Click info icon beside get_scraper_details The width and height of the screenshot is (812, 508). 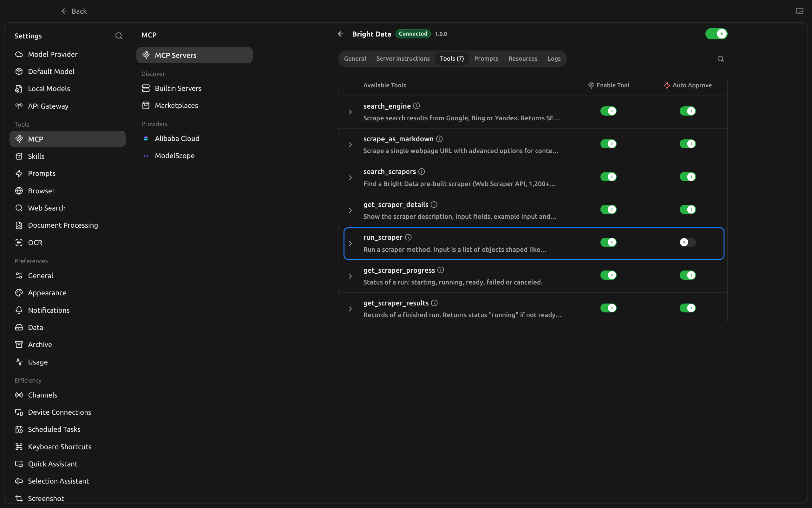point(434,204)
